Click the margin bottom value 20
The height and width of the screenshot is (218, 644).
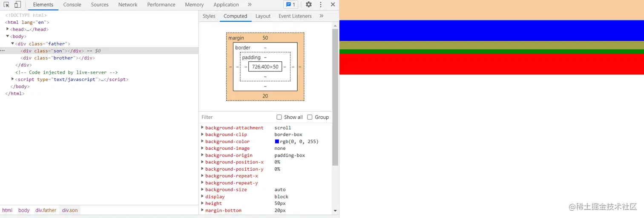(265, 96)
